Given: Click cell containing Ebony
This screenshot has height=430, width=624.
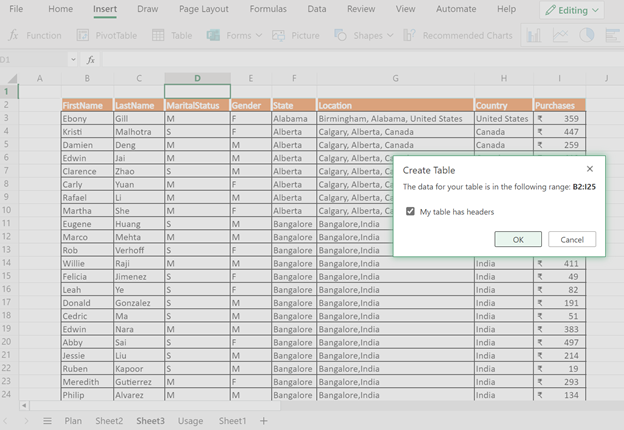Looking at the screenshot, I should tap(87, 118).
